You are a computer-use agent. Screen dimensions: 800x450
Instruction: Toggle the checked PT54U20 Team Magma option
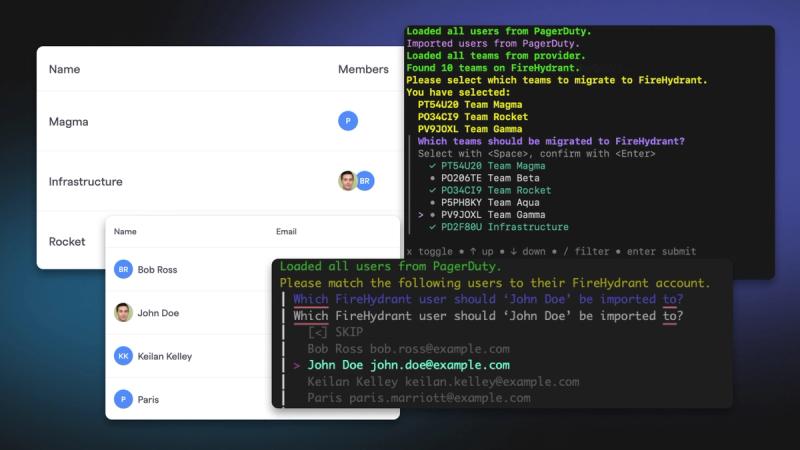tap(487, 166)
